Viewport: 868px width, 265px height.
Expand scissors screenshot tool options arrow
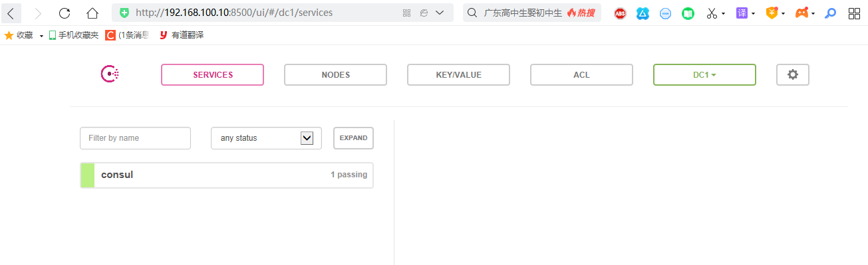724,13
